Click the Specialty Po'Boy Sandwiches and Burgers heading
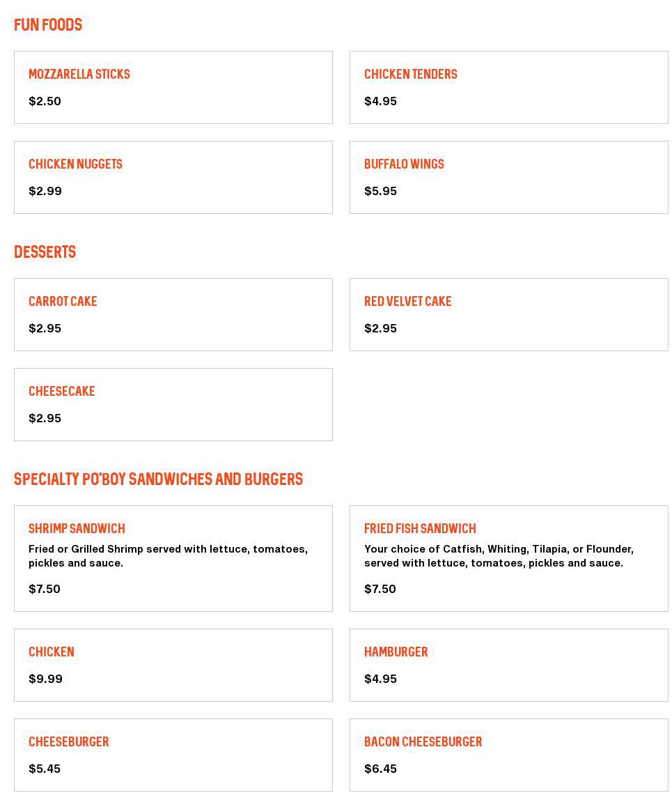Image resolution: width=672 pixels, height=800 pixels. point(159,479)
